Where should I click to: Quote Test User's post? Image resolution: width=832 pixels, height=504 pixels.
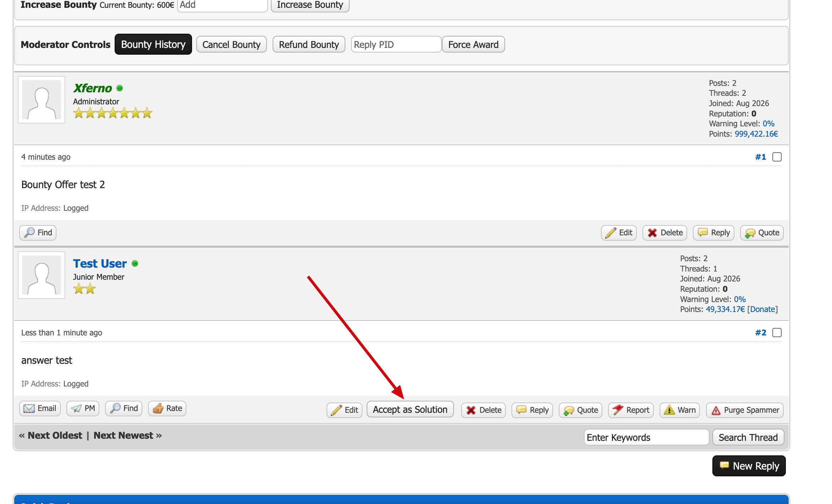click(580, 410)
